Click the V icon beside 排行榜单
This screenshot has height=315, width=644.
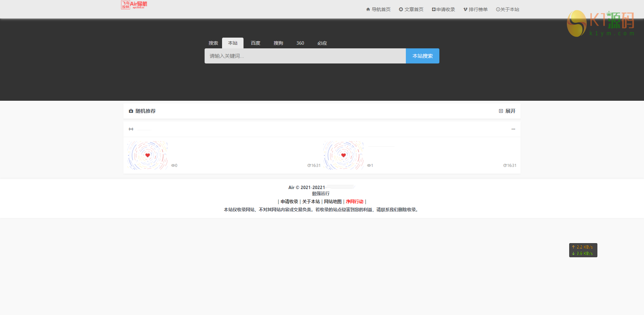pos(465,9)
